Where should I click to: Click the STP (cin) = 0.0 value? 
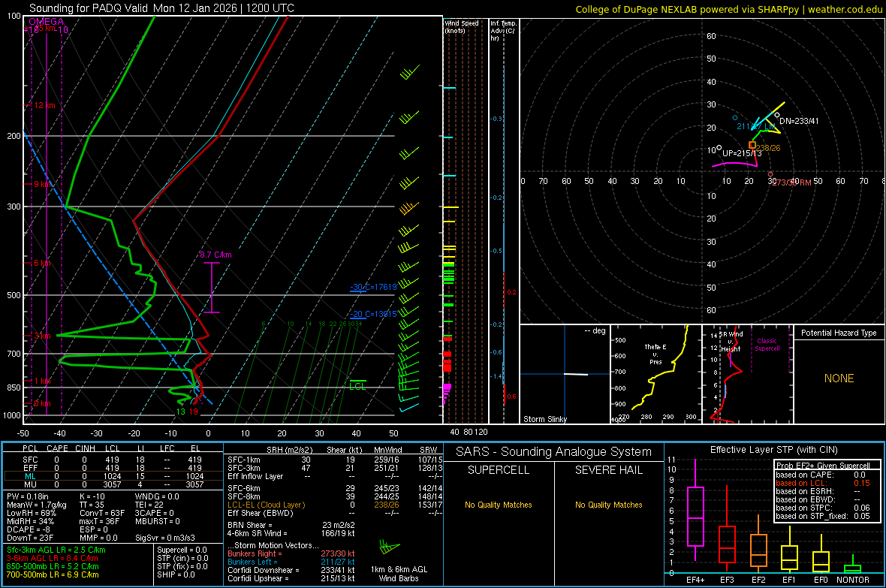pos(182,558)
